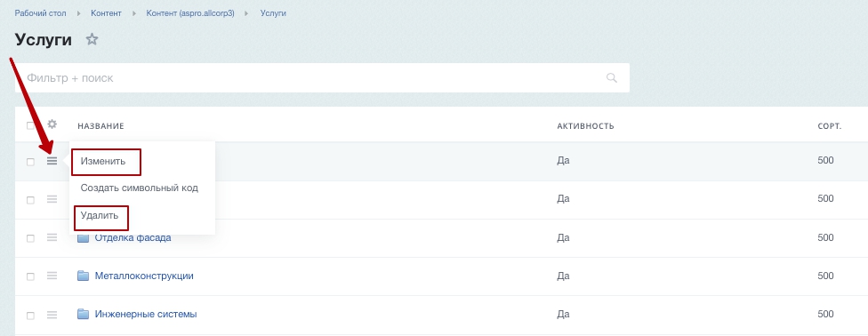
Task: Open the Отделка фасада section link
Action: pyautogui.click(x=133, y=238)
